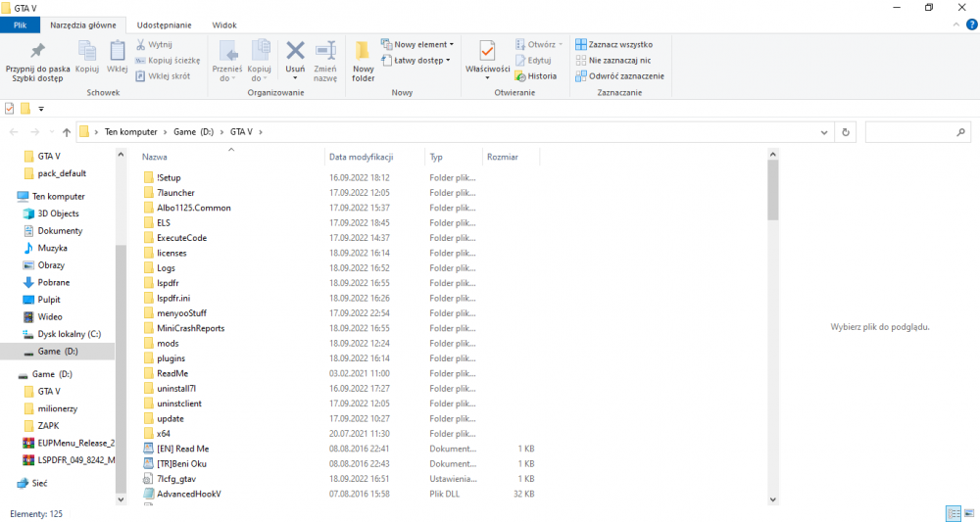The height and width of the screenshot is (522, 980).
Task: Click Edytuj in Otwieranie group
Action: pyautogui.click(x=533, y=61)
